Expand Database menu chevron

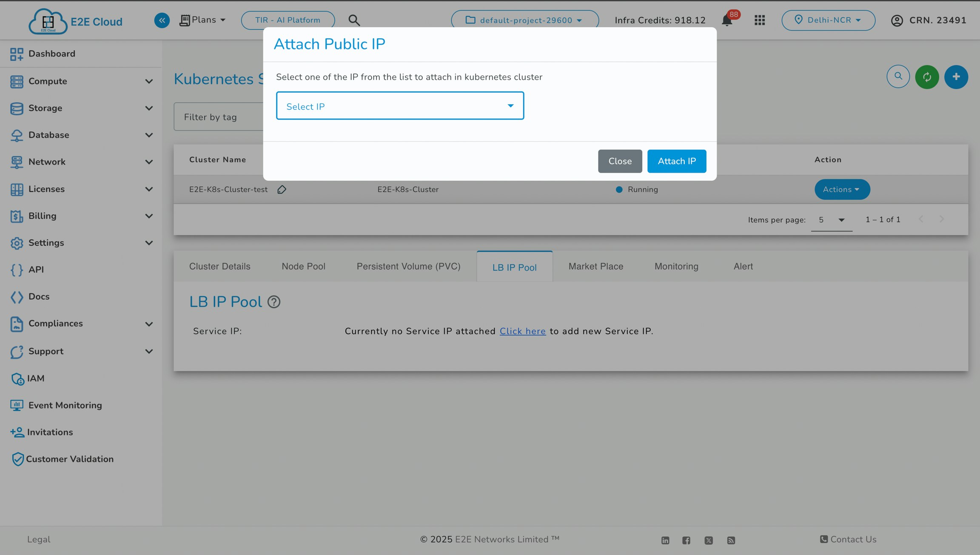[x=149, y=135]
